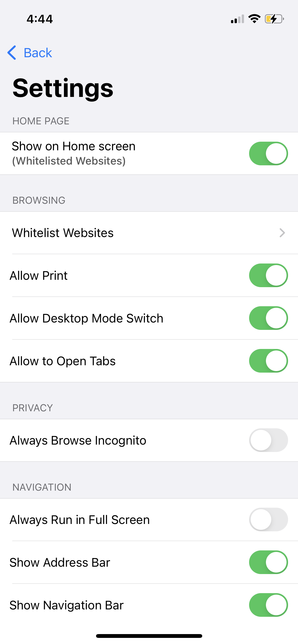Tap the cellular signal bars icon
The width and height of the screenshot is (298, 644).
coord(237,19)
